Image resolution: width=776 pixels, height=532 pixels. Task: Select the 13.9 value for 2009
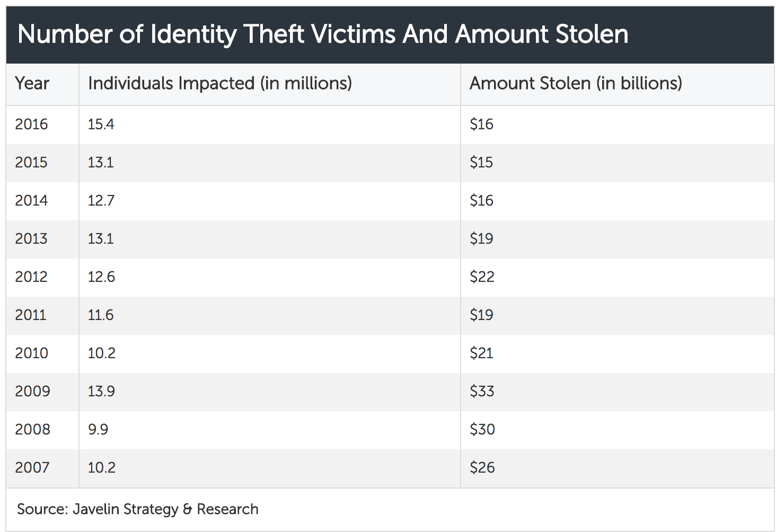point(101,391)
